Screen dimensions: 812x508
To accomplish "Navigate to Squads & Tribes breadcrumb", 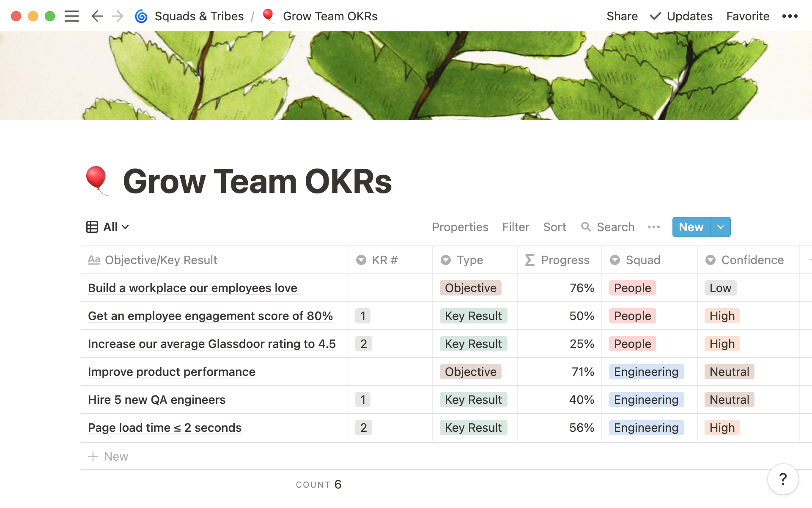I will coord(199,16).
